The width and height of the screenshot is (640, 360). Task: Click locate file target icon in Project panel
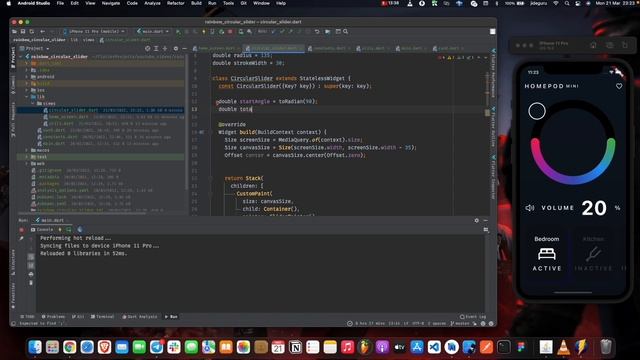coord(147,48)
